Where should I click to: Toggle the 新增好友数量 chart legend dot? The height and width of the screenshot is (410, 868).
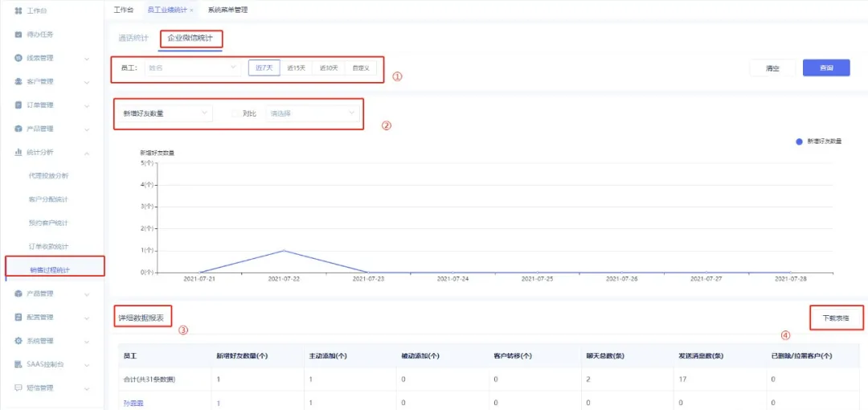click(799, 141)
